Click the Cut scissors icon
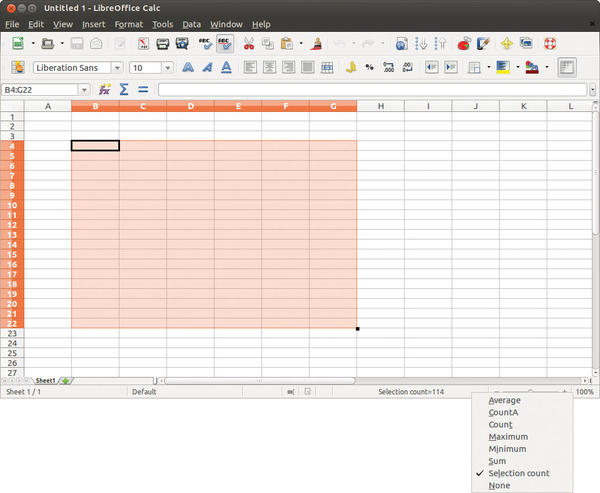The height and width of the screenshot is (493, 600). coord(249,44)
